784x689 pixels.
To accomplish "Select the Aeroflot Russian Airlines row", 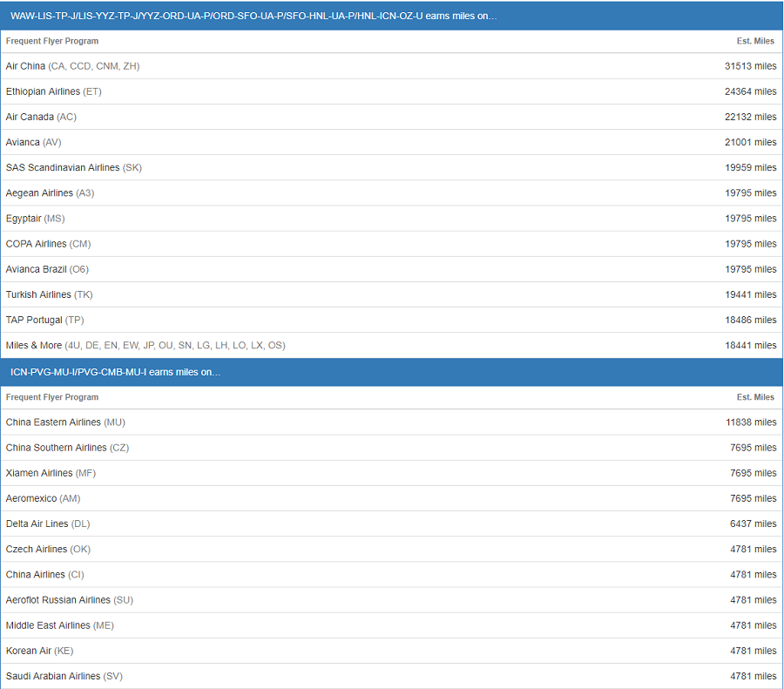I will [x=392, y=600].
